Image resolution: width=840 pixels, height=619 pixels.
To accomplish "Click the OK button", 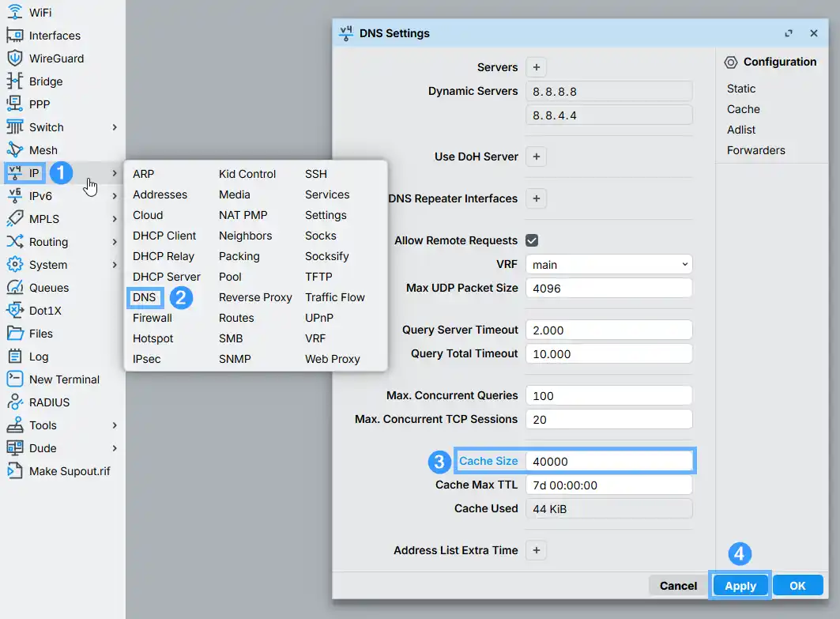I will coord(797,586).
